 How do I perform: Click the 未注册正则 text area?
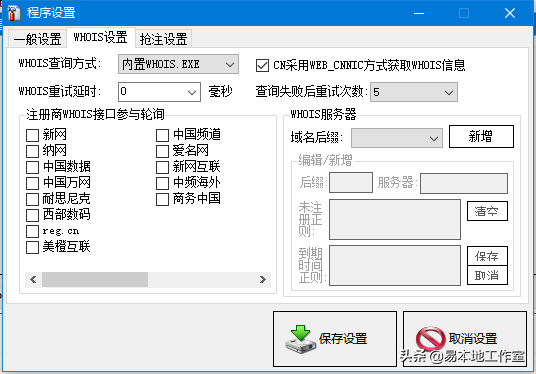[395, 219]
